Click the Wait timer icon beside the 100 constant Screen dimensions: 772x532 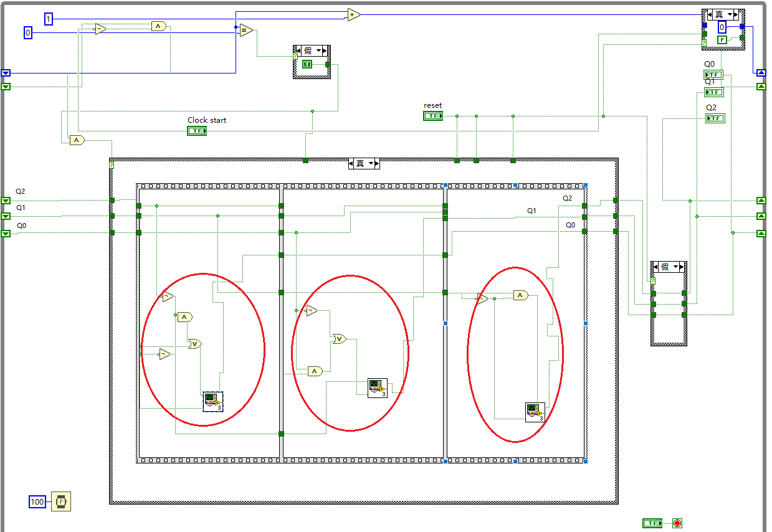point(60,501)
